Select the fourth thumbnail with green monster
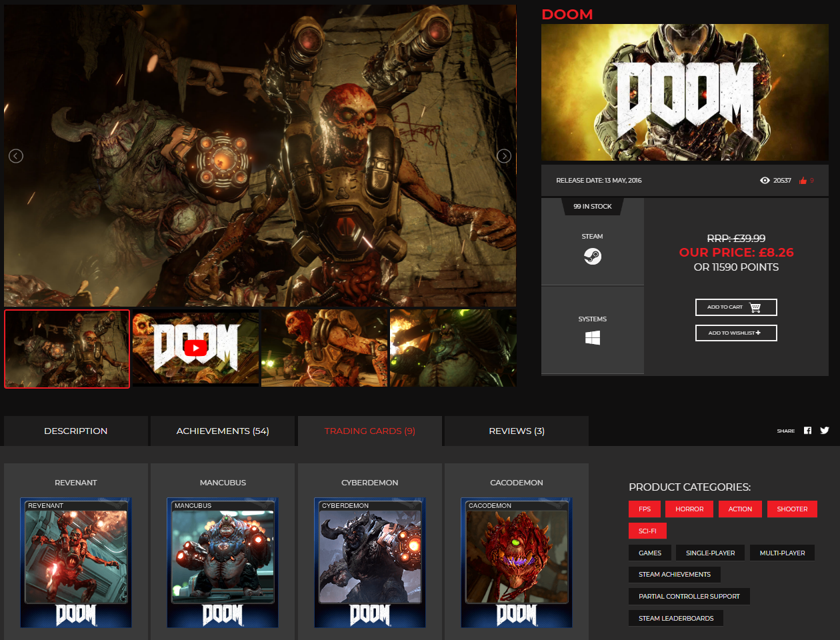Screen dimensions: 840x640 click(x=453, y=348)
